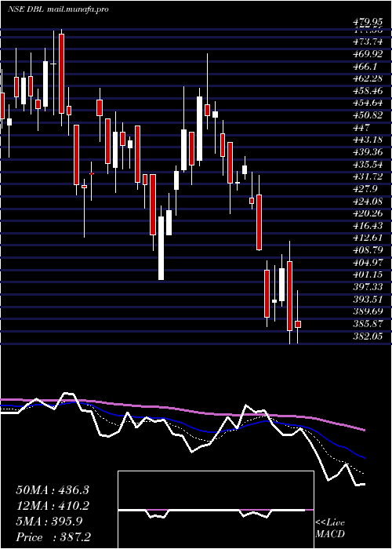Select the 385.87 price axis label

368,323
